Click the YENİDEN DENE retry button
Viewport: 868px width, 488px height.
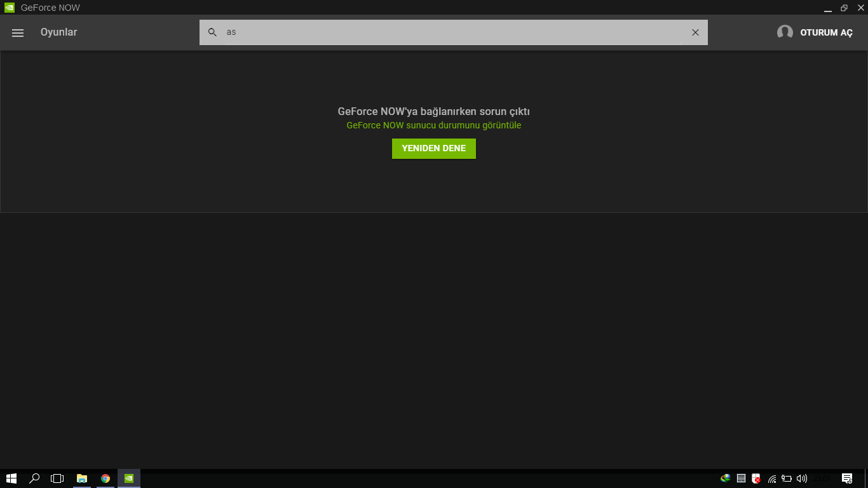pyautogui.click(x=434, y=149)
